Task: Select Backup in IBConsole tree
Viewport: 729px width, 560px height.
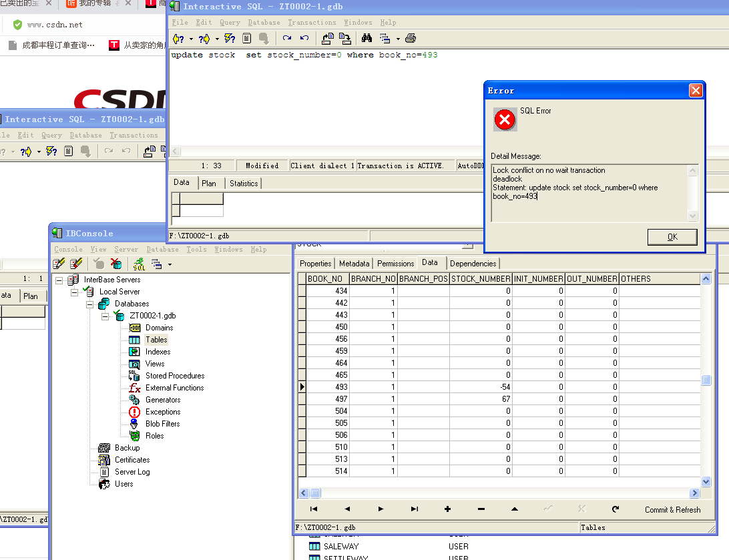Action: tap(127, 448)
